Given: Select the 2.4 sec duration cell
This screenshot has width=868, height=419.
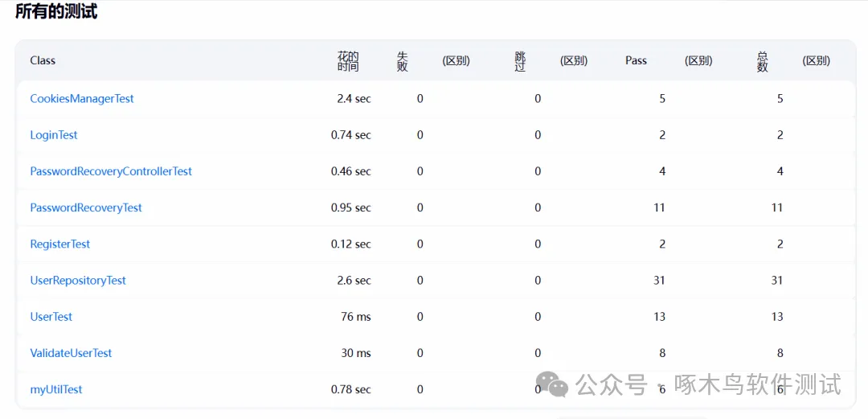Looking at the screenshot, I should [354, 99].
